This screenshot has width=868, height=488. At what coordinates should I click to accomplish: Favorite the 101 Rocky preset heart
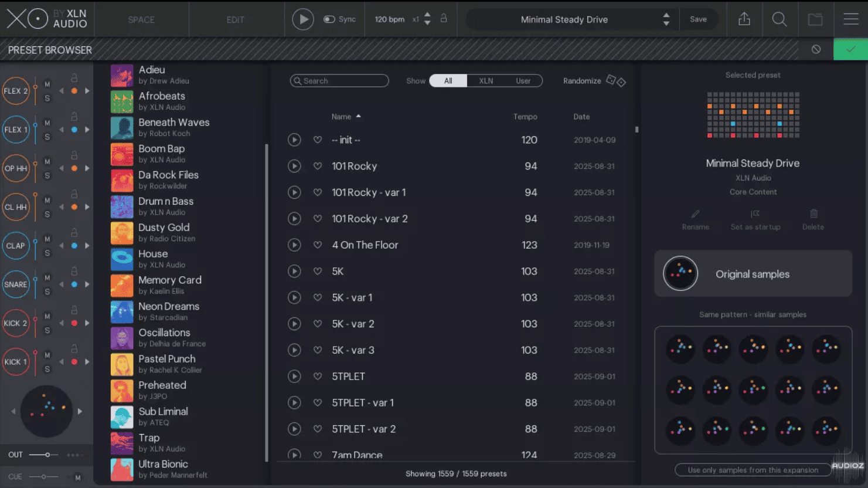[318, 166]
